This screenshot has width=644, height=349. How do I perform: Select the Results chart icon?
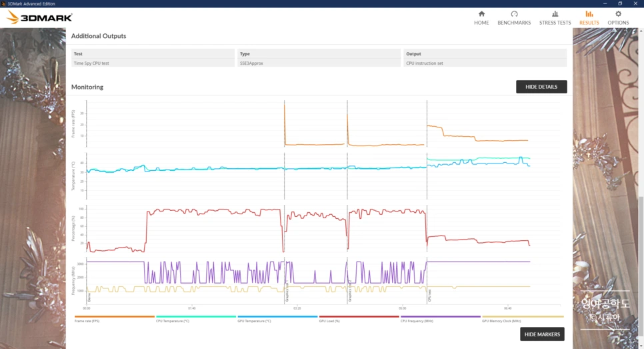click(589, 14)
